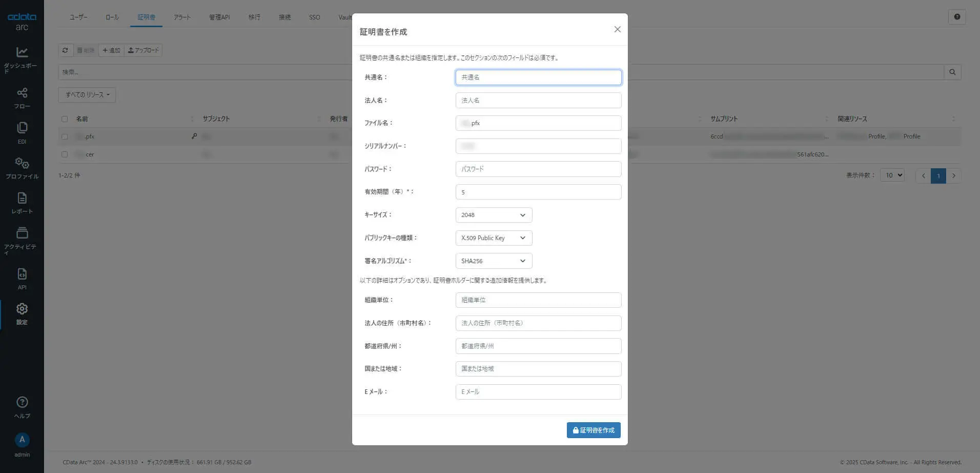Switch to the 管理API tab
This screenshot has width=980, height=473.
pyautogui.click(x=219, y=17)
